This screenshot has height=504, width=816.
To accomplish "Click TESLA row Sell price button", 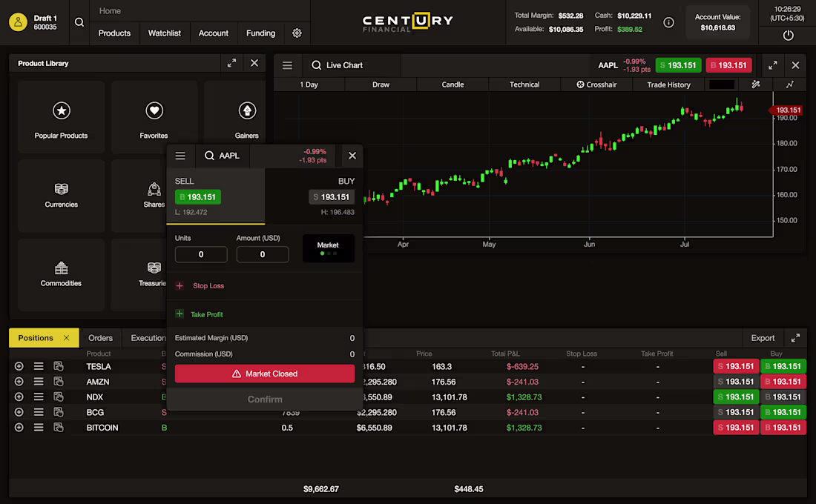I will pos(736,366).
